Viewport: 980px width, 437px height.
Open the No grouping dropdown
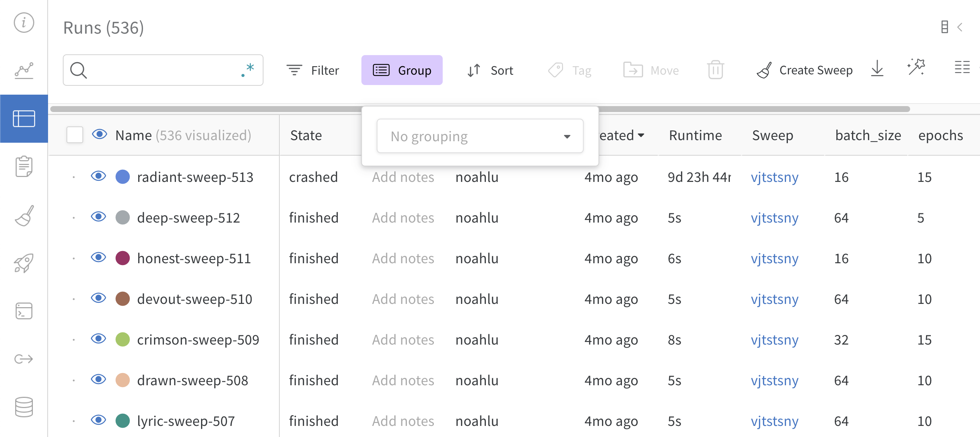pyautogui.click(x=479, y=136)
